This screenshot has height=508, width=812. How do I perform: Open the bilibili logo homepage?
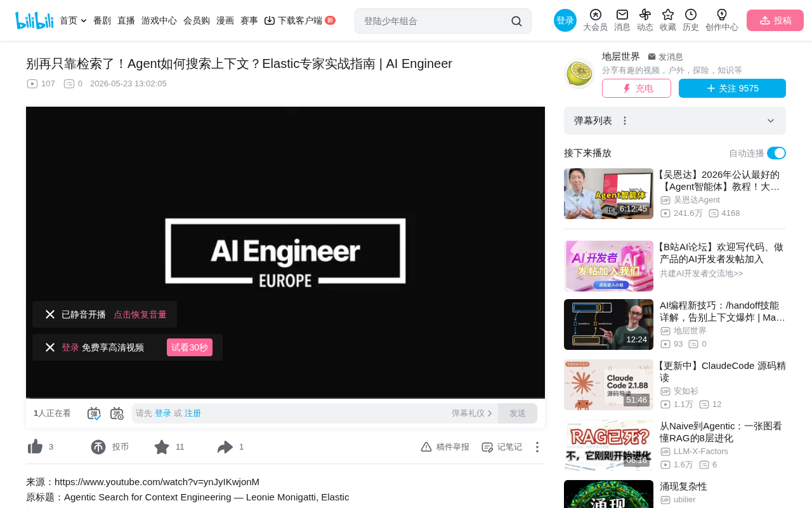tap(34, 20)
